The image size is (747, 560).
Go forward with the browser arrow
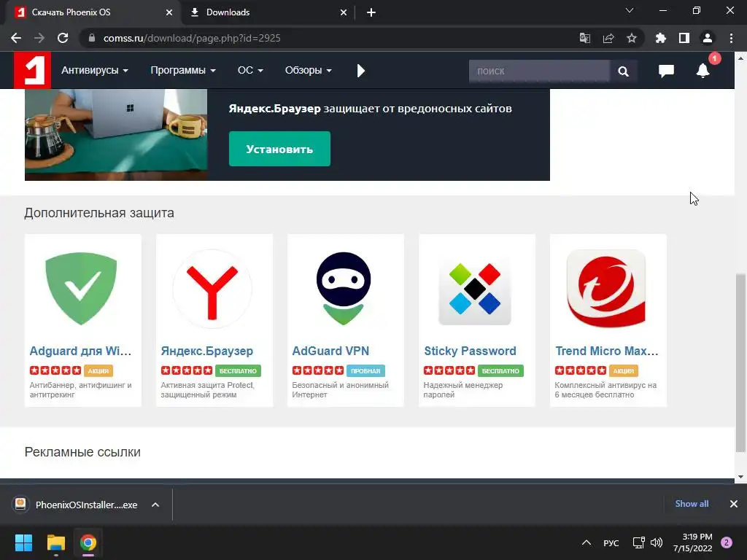coord(39,38)
